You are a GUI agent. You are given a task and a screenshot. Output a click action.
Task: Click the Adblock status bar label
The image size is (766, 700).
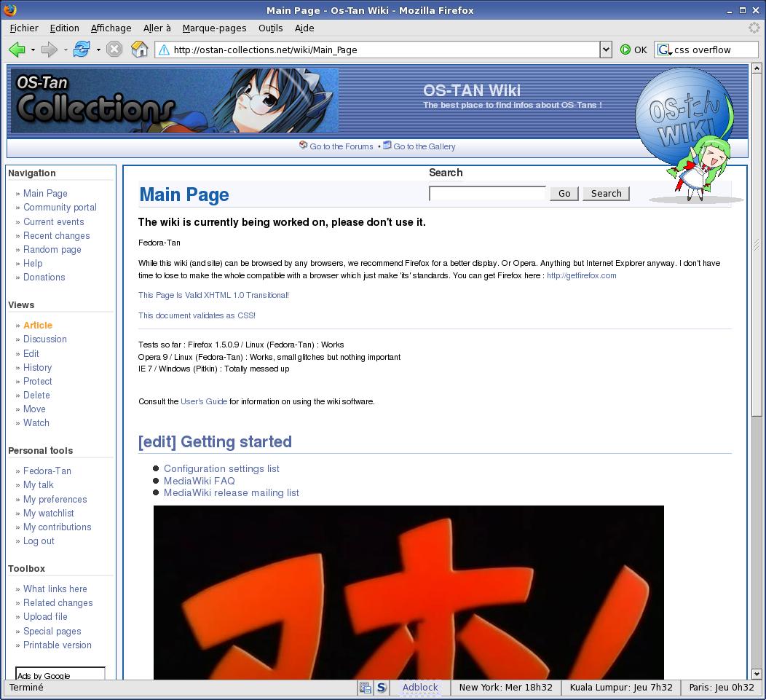pos(420,688)
